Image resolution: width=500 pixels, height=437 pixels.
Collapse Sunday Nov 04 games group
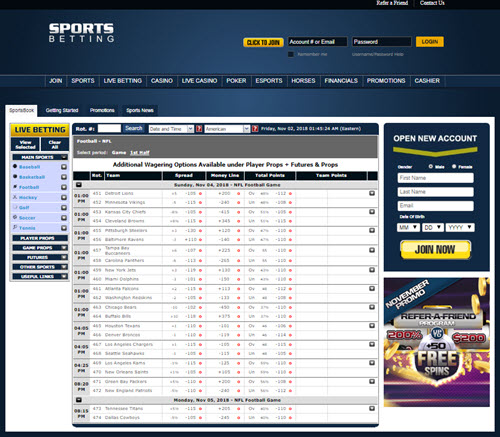click(79, 185)
